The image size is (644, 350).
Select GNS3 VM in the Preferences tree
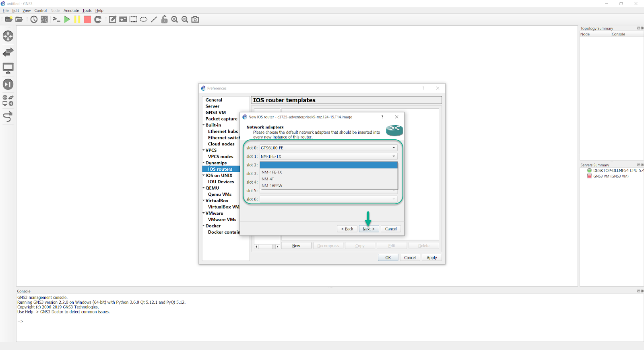(x=216, y=112)
